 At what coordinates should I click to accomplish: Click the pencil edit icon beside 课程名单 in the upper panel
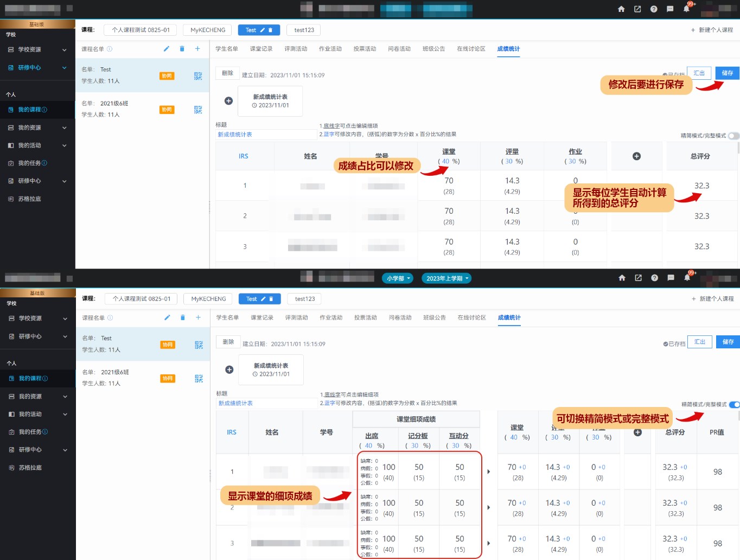[x=167, y=49]
